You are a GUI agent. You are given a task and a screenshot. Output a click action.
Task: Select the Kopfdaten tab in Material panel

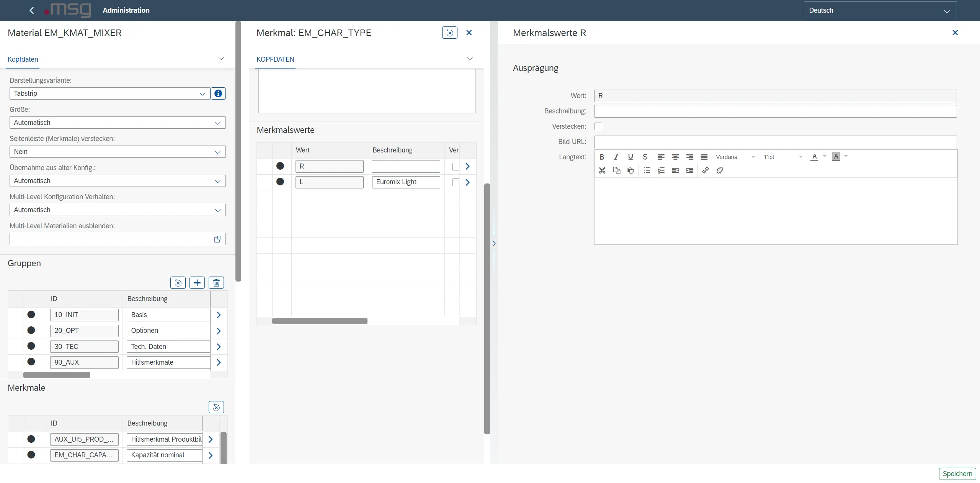click(x=23, y=59)
